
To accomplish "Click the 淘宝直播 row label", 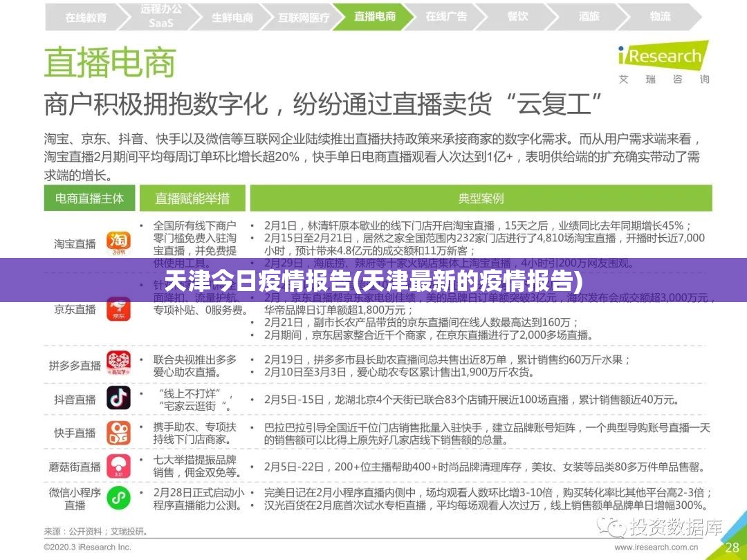I will click(75, 244).
